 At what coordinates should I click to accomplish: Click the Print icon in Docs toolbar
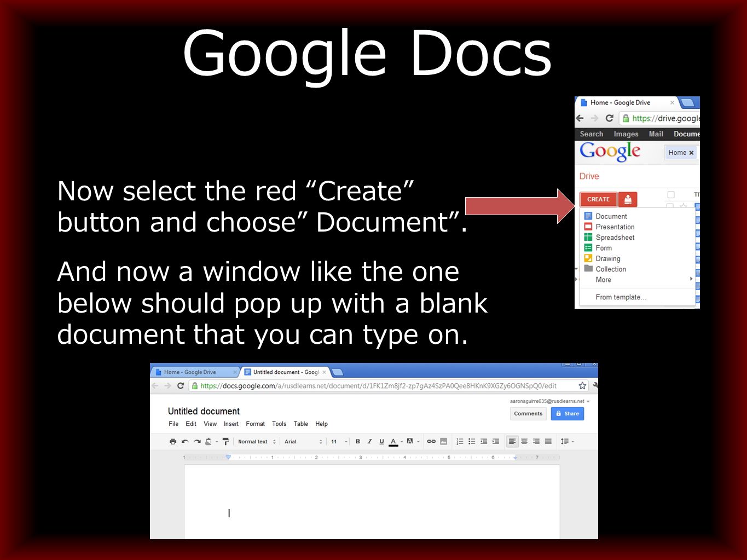click(173, 441)
